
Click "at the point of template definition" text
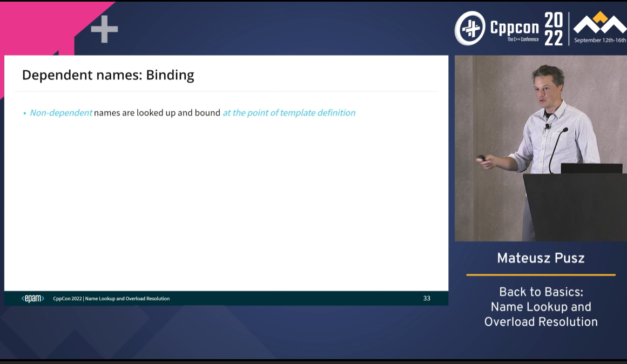click(x=289, y=113)
